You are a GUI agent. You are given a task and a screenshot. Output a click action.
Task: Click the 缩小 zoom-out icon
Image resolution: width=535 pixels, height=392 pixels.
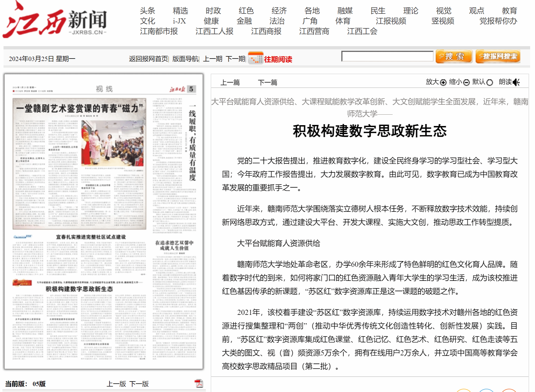point(466,82)
